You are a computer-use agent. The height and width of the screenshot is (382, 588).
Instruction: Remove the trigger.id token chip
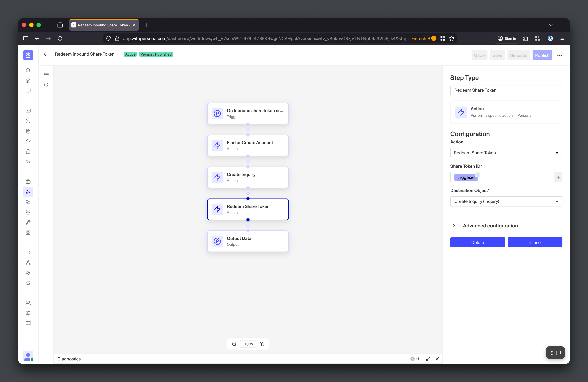pyautogui.click(x=478, y=175)
